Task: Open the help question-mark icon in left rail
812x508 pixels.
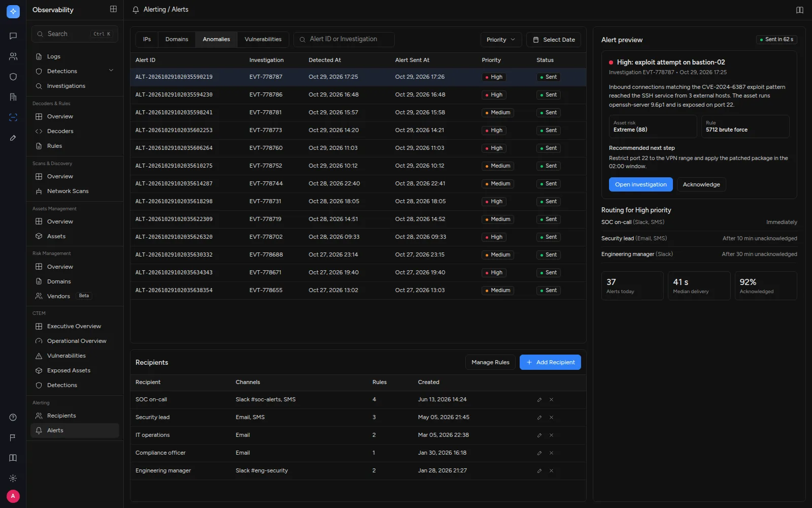Action: click(13, 418)
